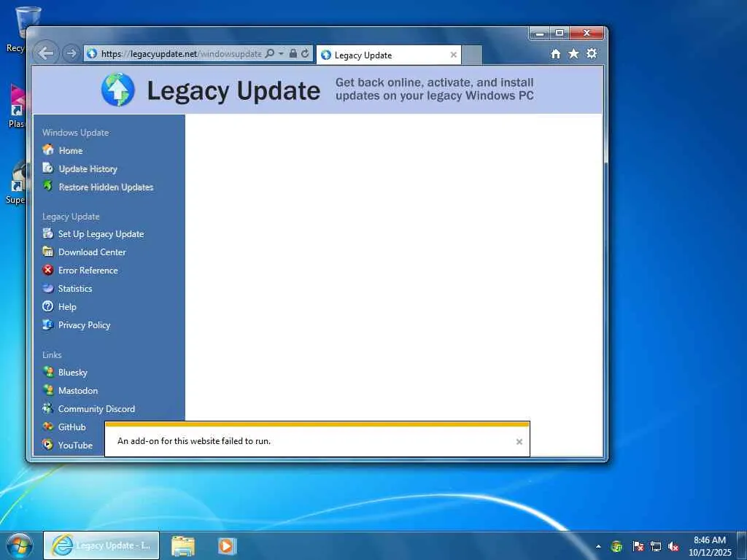Screen dimensions: 747x560
Task: Click the Privacy Policy icon
Action: coord(47,324)
